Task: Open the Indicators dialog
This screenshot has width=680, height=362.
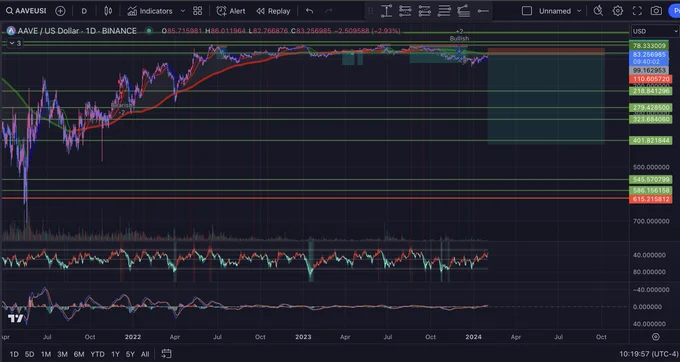Action: [x=150, y=11]
